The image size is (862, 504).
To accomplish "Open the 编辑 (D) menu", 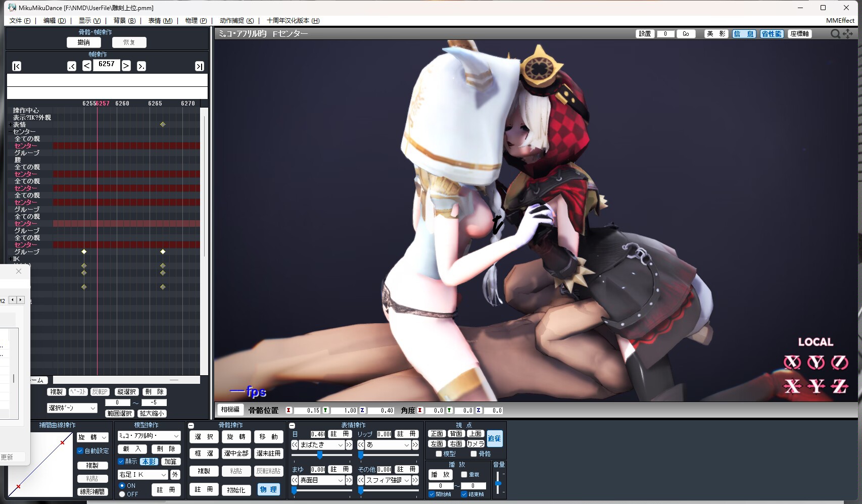I will pyautogui.click(x=55, y=21).
